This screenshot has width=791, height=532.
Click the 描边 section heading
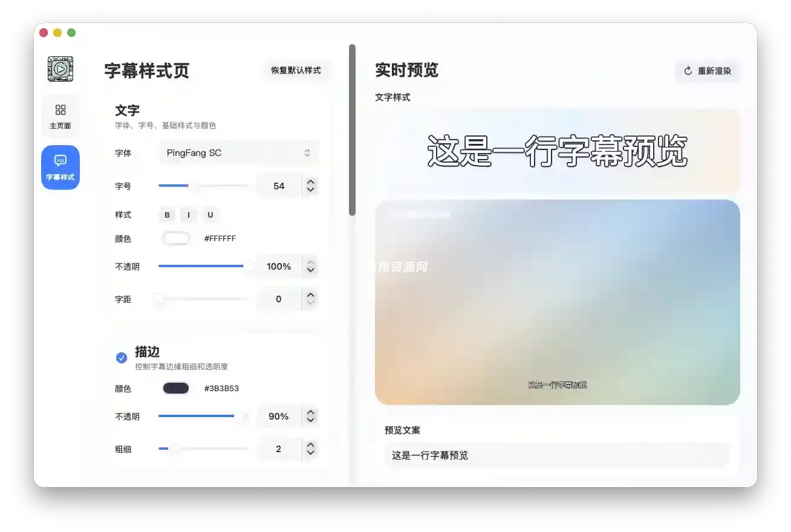[148, 351]
